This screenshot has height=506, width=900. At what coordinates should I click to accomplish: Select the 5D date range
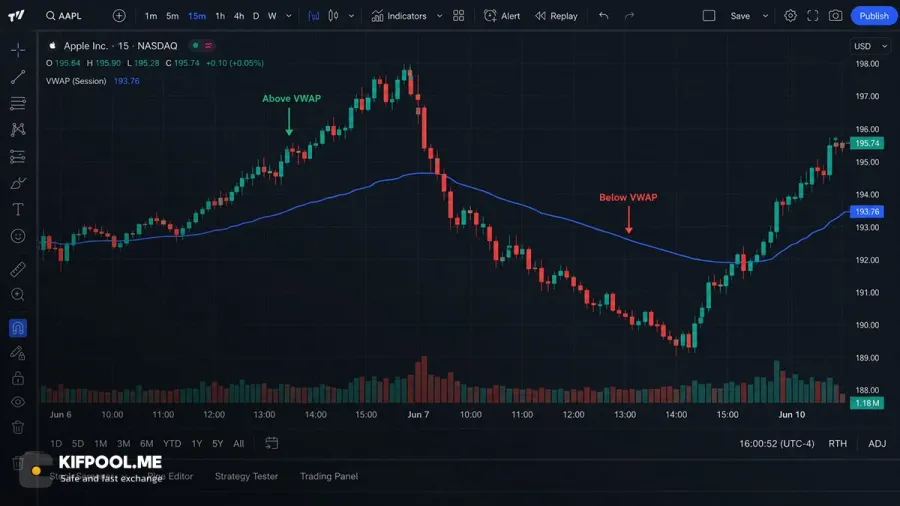click(77, 443)
